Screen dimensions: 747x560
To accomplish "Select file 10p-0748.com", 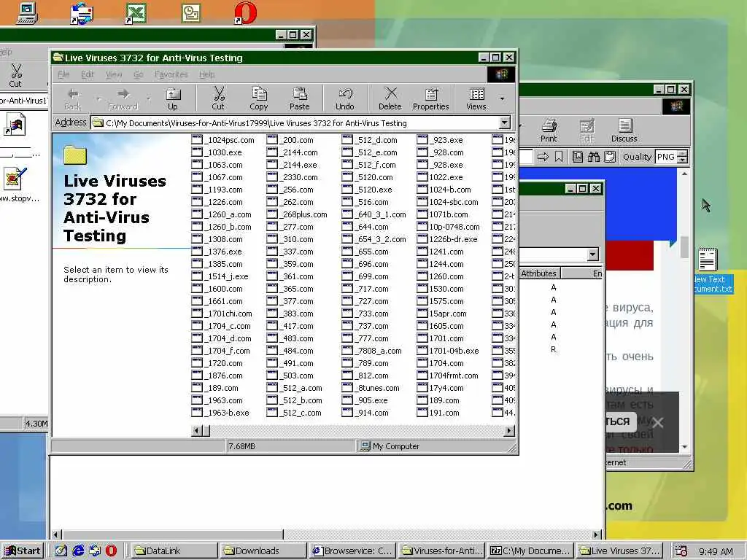I will [449, 227].
